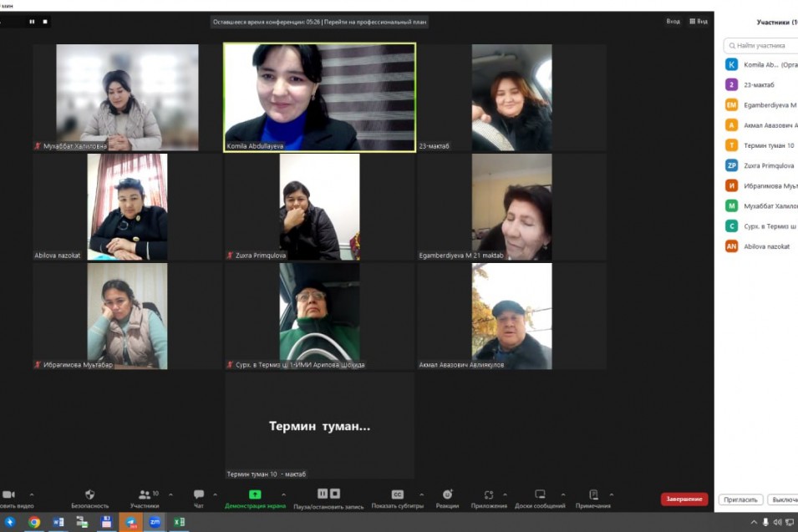
Task: Expand apps options caret
Action: [505, 494]
